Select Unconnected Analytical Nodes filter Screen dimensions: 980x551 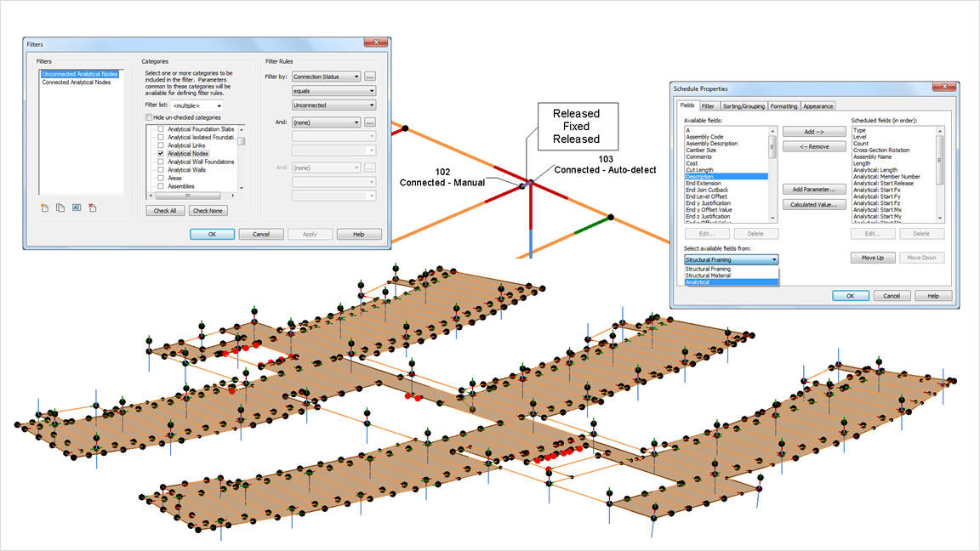pyautogui.click(x=80, y=74)
